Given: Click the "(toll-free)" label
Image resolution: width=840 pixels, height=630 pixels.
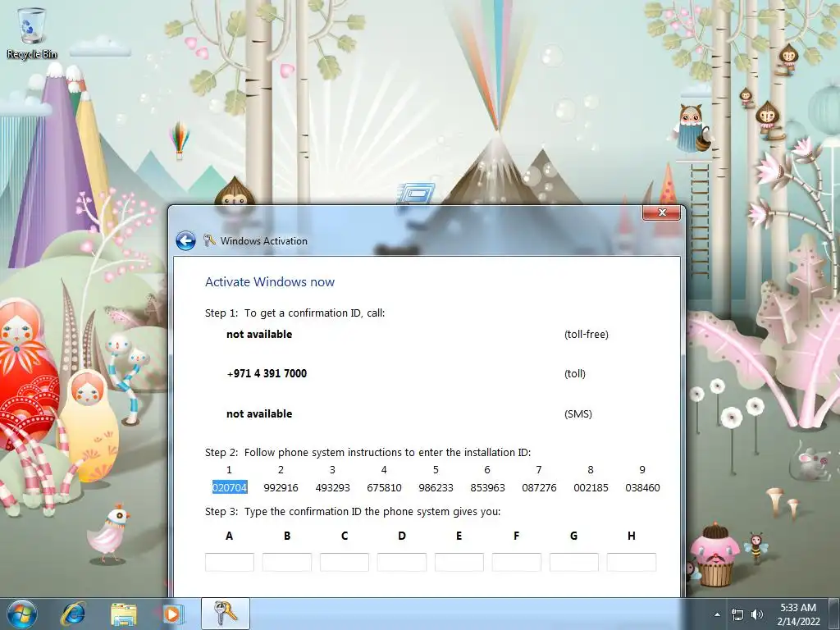Looking at the screenshot, I should pos(586,335).
